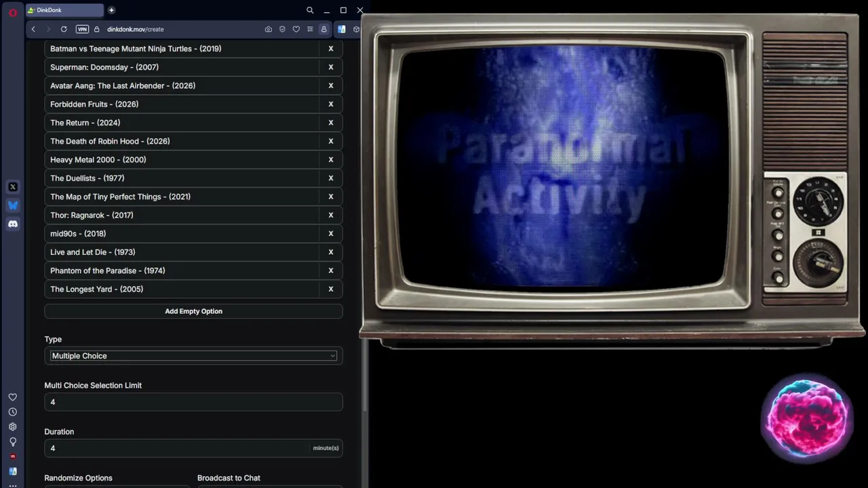
Task: Click the pink glowing brain orb
Action: coord(807,418)
